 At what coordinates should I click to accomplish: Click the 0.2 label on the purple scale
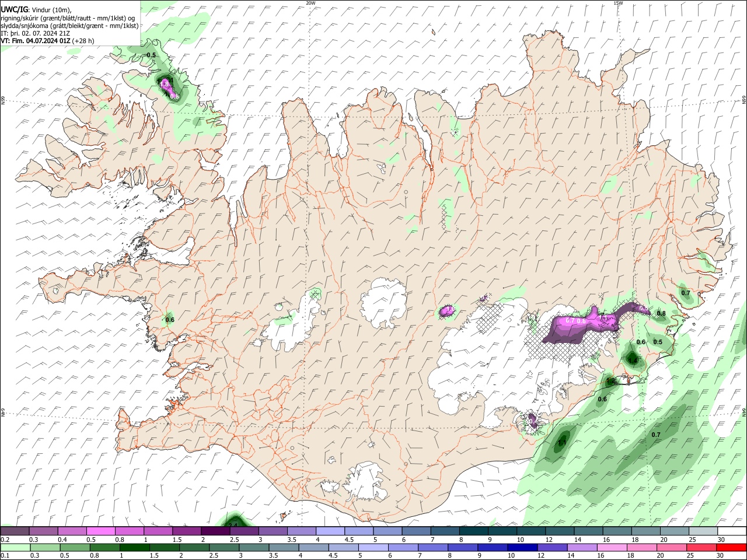pyautogui.click(x=5, y=540)
